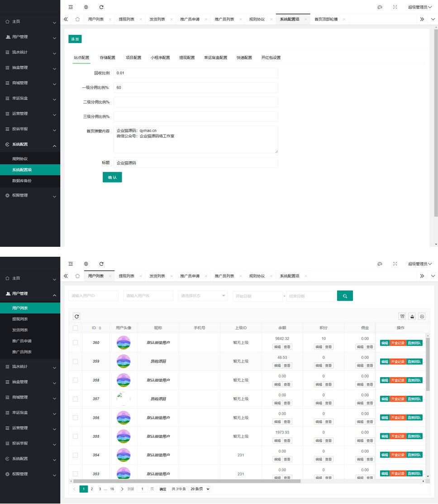Close the 首页顶部轮播 tab with its X
Image resolution: width=438 pixels, height=504 pixels.
tap(344, 19)
